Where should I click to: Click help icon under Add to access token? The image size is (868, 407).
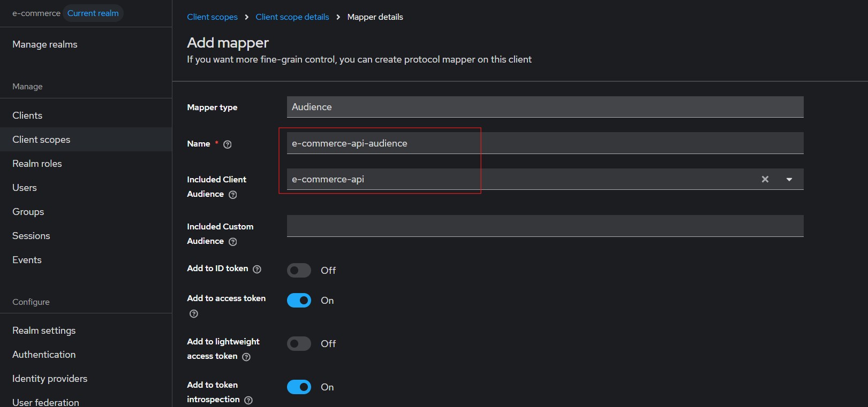point(194,314)
